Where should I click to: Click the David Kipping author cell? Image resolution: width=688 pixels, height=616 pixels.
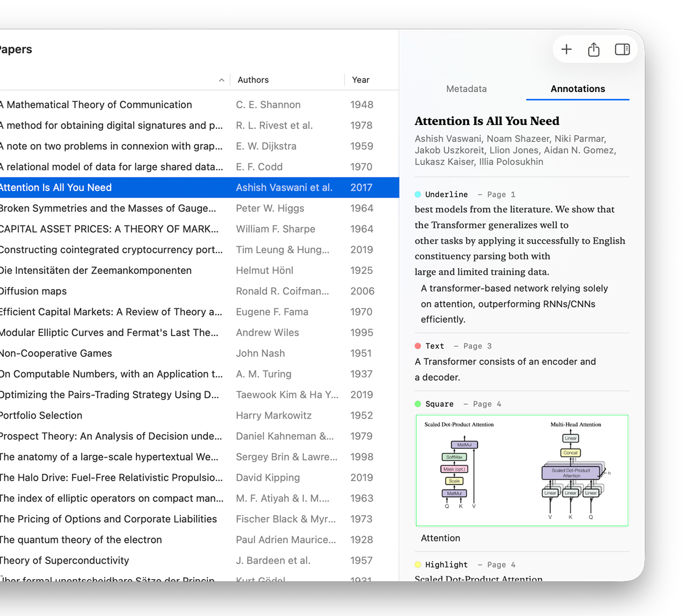pyautogui.click(x=268, y=478)
